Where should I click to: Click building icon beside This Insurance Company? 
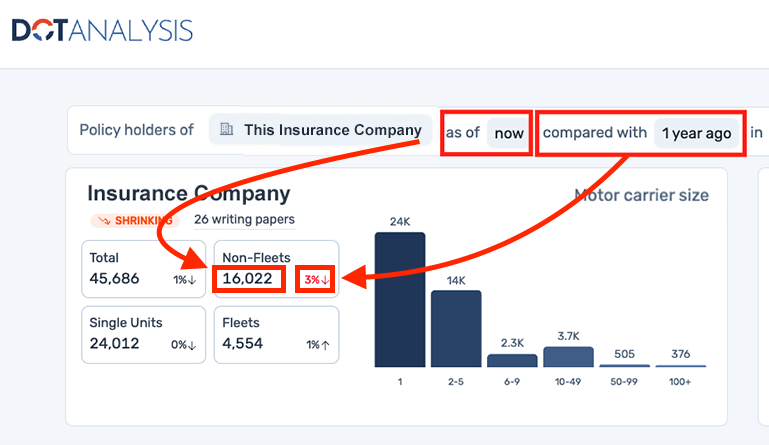[226, 130]
